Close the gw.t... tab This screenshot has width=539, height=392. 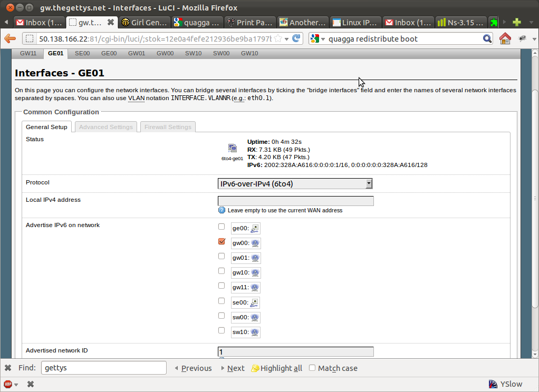click(111, 22)
